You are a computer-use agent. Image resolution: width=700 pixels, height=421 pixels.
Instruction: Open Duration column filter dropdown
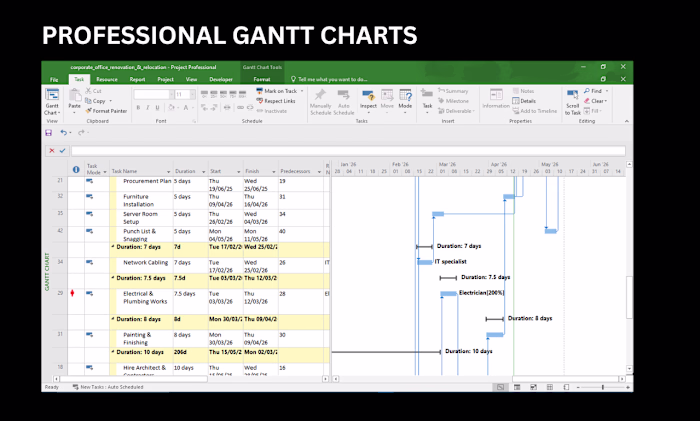point(203,172)
